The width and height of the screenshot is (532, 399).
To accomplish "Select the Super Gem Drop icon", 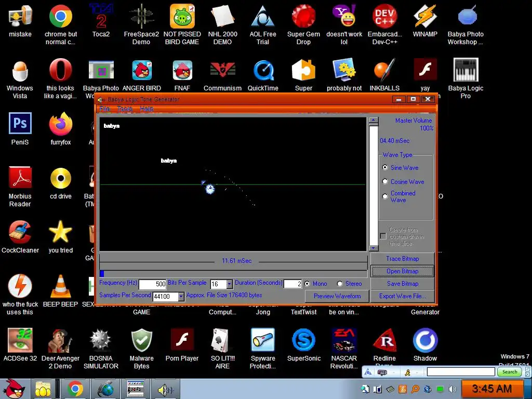I will pyautogui.click(x=303, y=24).
